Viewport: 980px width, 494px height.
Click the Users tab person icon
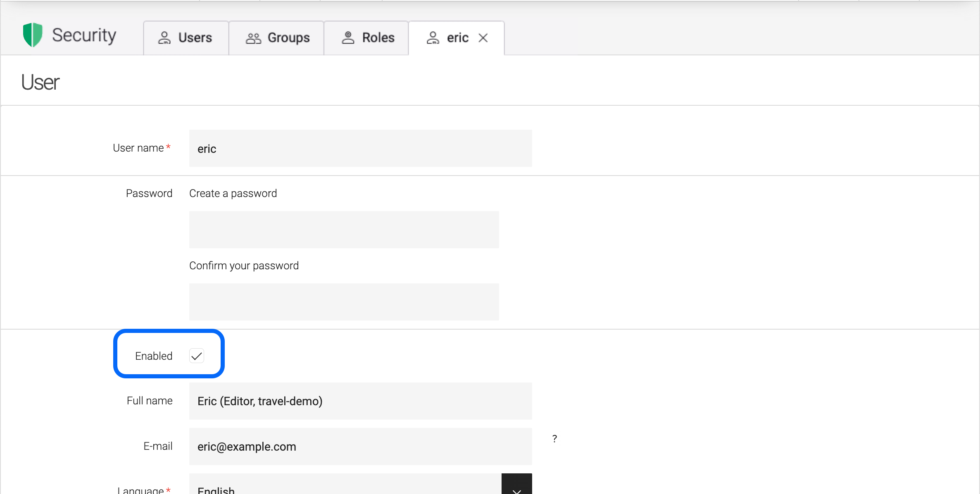coord(164,38)
